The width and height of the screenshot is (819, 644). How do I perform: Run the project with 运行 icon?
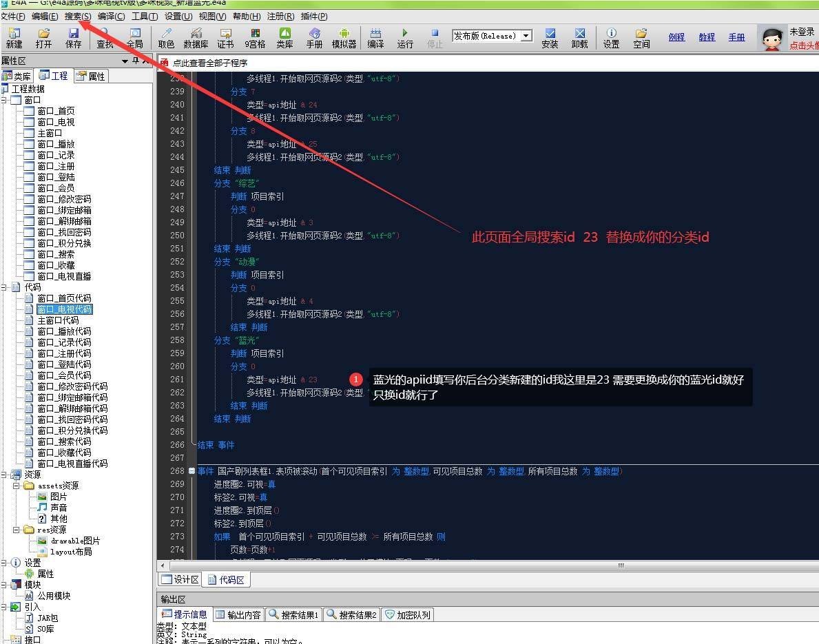(404, 36)
